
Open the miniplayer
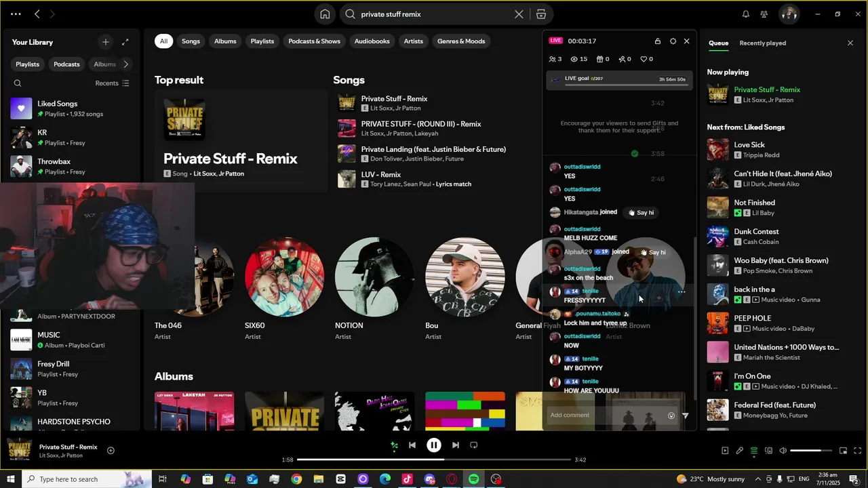click(844, 451)
